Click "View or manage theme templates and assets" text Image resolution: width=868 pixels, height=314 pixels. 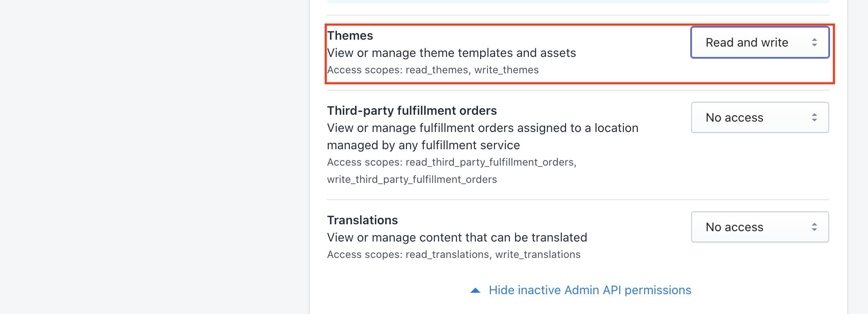(x=451, y=53)
